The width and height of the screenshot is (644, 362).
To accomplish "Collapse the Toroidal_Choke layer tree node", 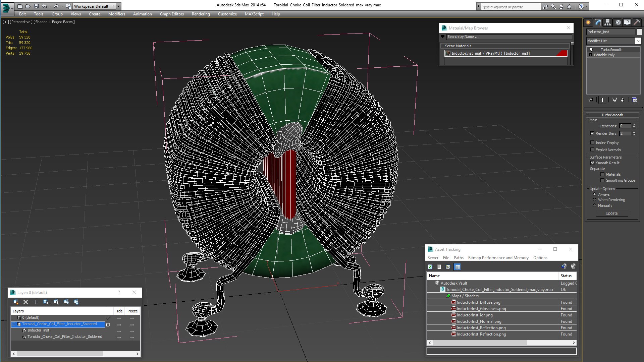I will point(14,324).
